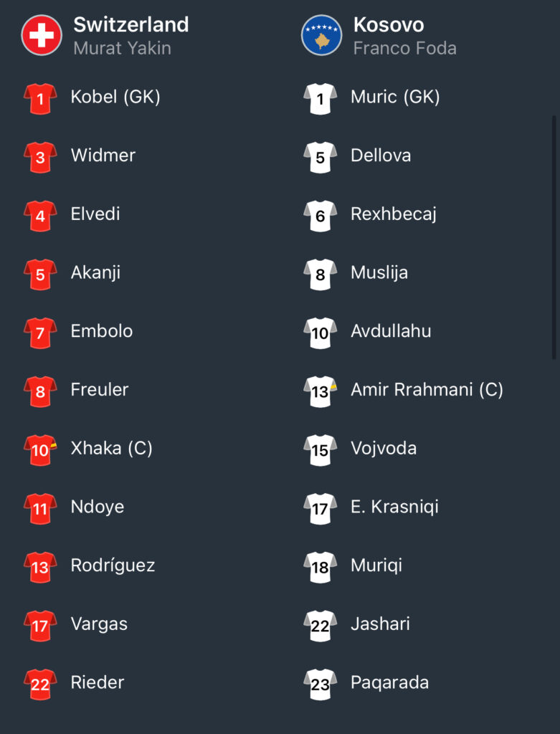Tap Muric's white number 1 goalkeeper jersey
This screenshot has width=560, height=734.
(321, 98)
